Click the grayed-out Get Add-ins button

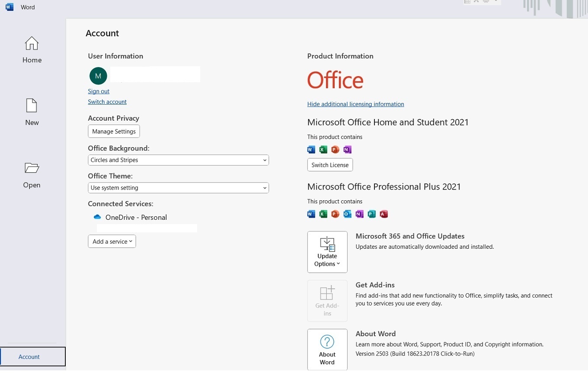(327, 301)
